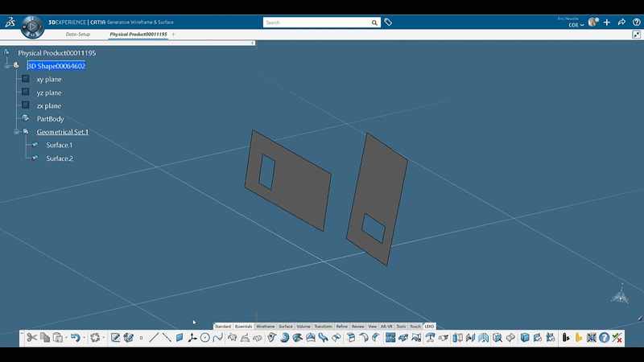Open the Tools toolbar tab

pos(401,327)
